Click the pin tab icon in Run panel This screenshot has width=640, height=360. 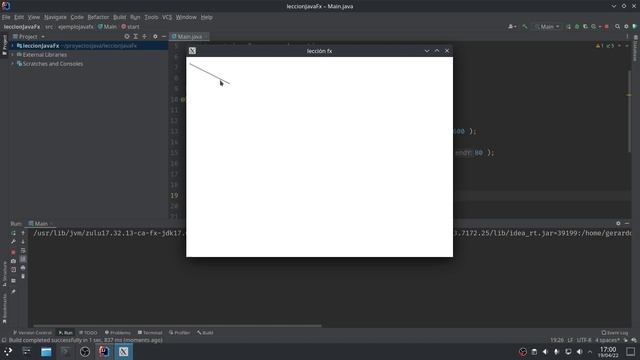click(x=13, y=291)
